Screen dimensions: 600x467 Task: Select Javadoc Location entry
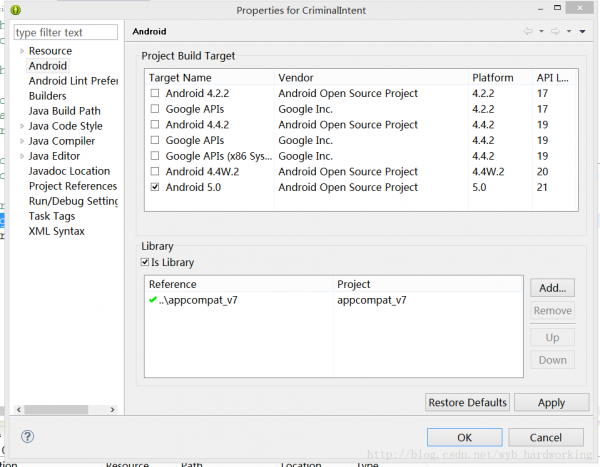(69, 171)
